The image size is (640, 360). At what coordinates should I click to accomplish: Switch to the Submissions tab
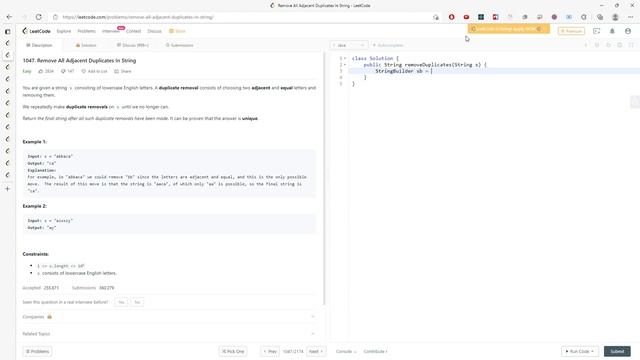point(180,45)
